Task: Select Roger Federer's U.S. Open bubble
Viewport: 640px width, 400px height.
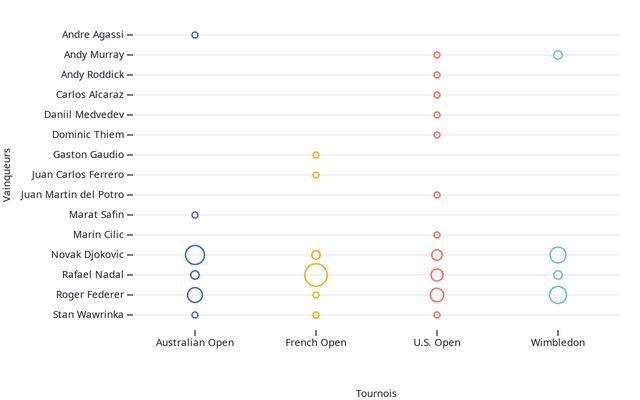Action: pyautogui.click(x=437, y=295)
